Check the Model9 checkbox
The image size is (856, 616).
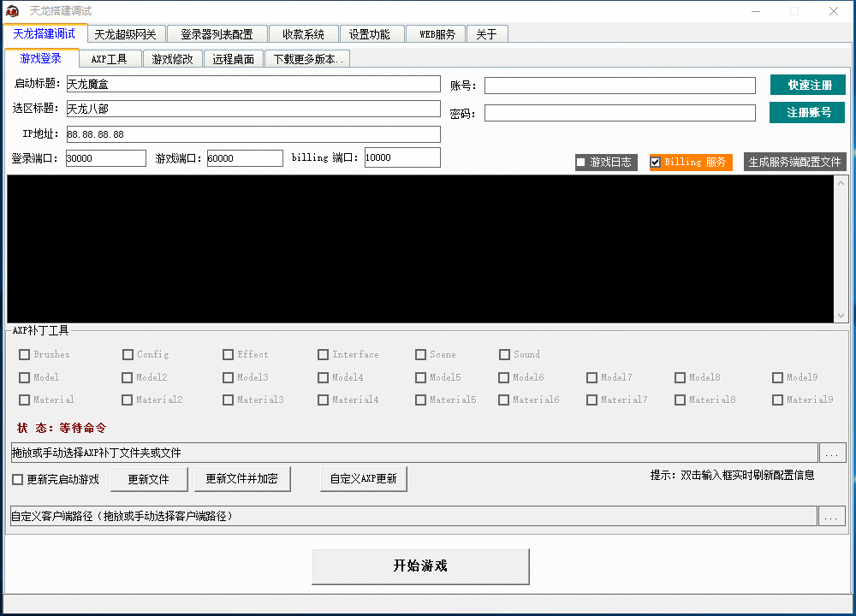778,377
